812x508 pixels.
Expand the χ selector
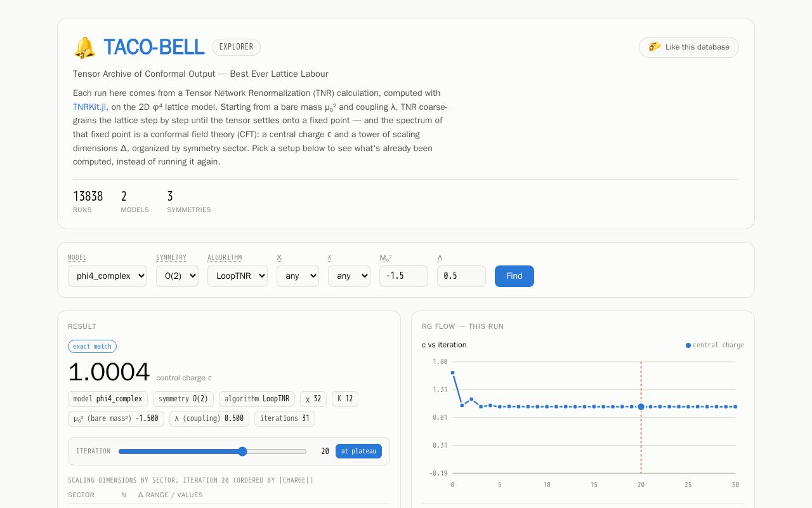pos(298,276)
